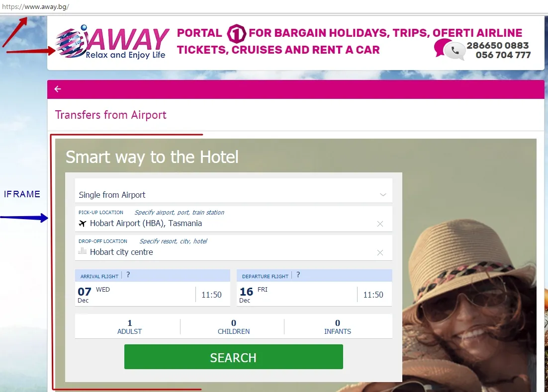Screen dimensions: 548x392
Task: Select departure time 11:50
Action: [373, 295]
